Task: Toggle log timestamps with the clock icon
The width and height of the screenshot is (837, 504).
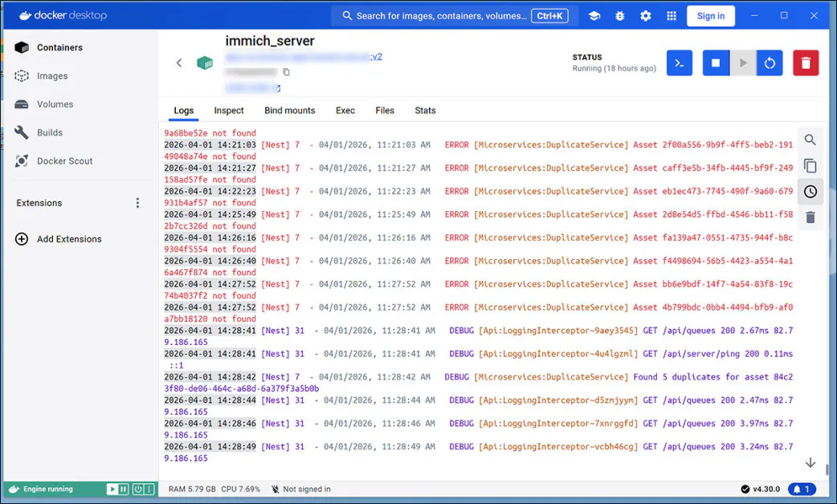Action: tap(810, 191)
